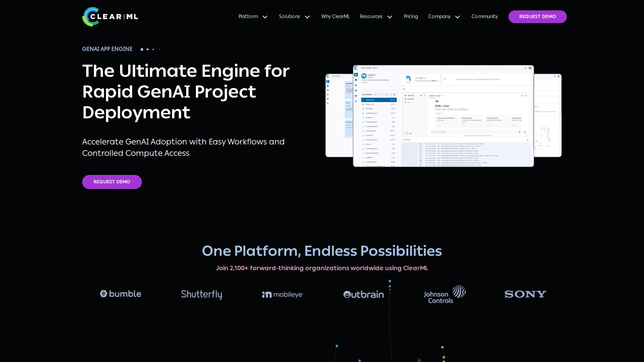Open the Community link
The height and width of the screenshot is (362, 644).
[x=484, y=16]
